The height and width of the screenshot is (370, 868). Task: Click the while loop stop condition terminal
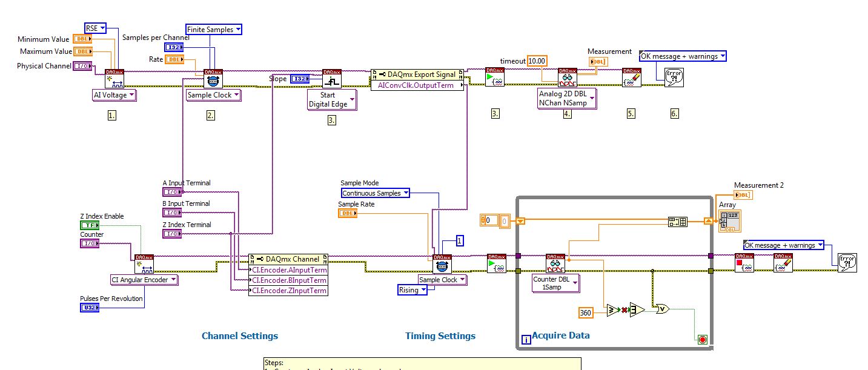point(702,340)
